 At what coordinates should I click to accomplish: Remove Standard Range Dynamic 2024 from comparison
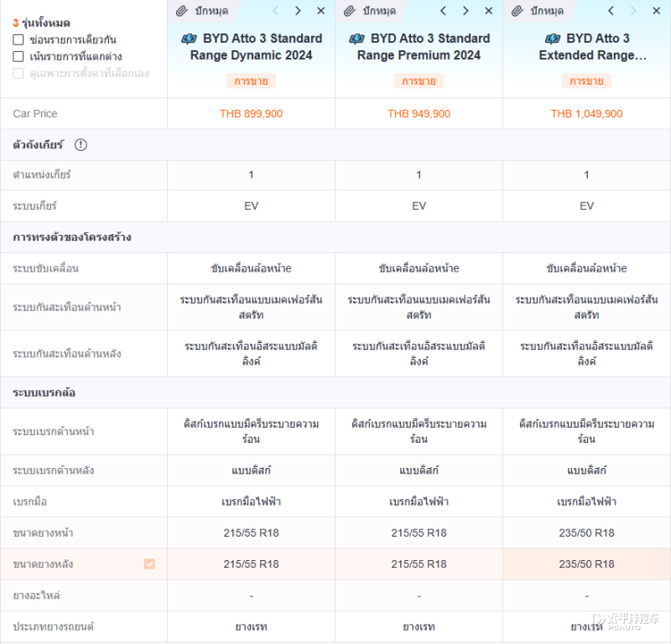click(321, 11)
